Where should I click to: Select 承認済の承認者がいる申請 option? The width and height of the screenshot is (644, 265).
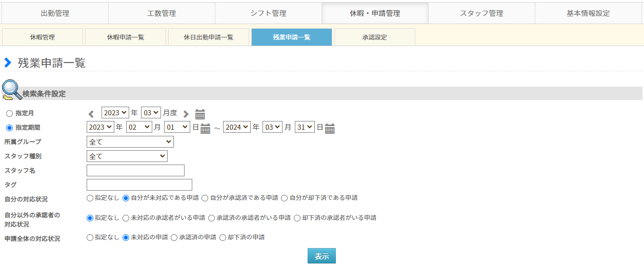211,218
